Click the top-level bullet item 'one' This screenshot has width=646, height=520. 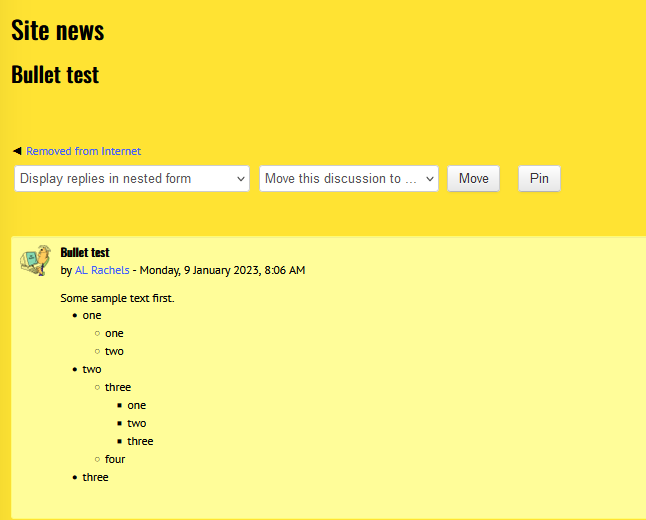(x=92, y=316)
